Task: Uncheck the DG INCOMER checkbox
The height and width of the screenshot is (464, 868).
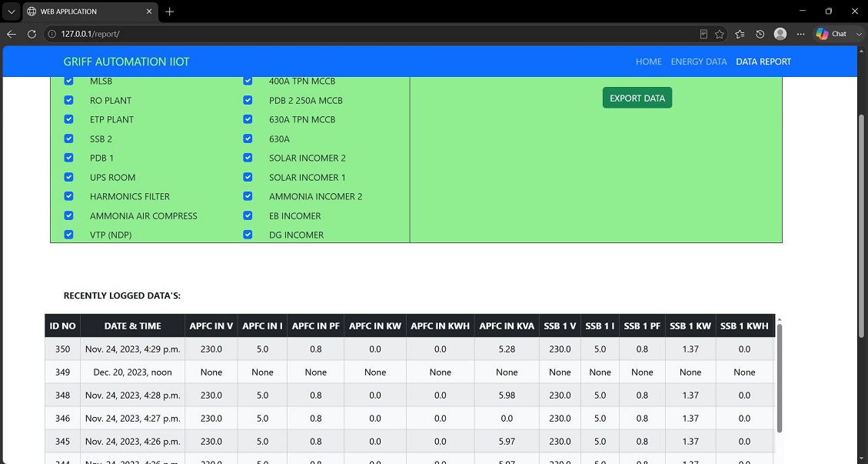Action: 248,235
